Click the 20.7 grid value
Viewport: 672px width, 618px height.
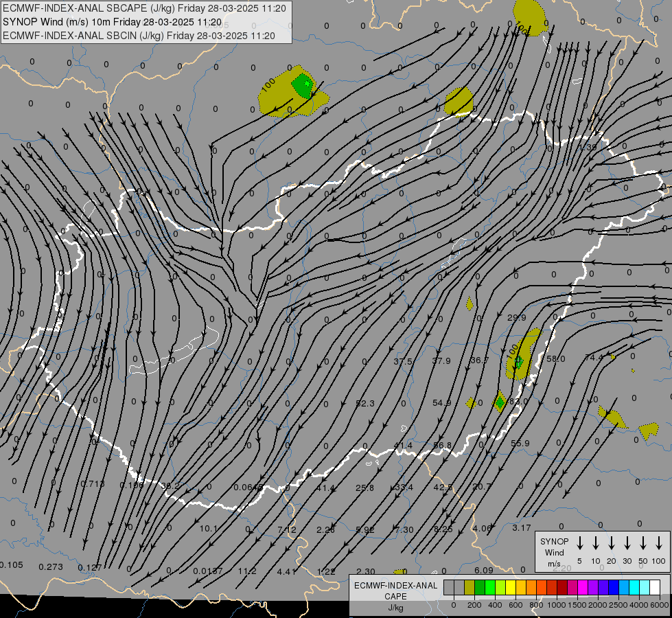482,487
